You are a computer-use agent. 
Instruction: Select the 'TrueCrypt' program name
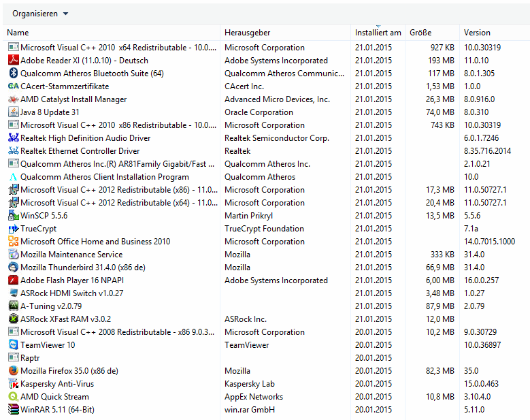pos(38,229)
